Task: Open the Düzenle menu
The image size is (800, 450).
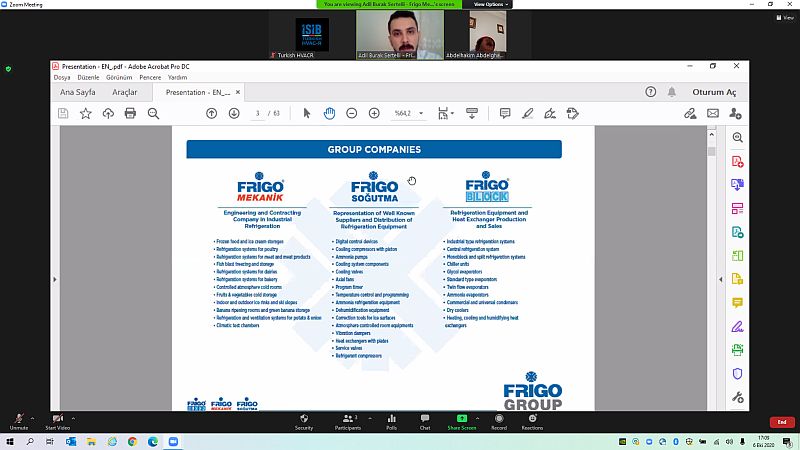Action: (88, 78)
